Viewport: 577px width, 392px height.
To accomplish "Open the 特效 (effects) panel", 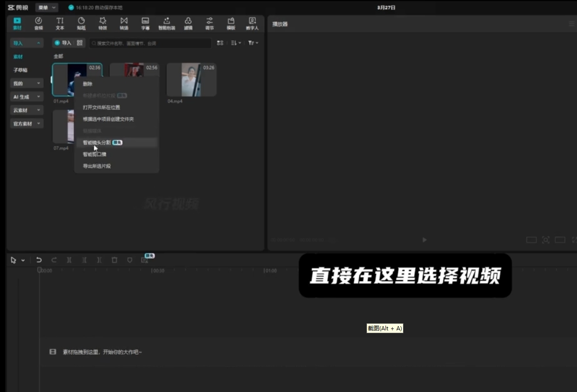I will [x=102, y=23].
